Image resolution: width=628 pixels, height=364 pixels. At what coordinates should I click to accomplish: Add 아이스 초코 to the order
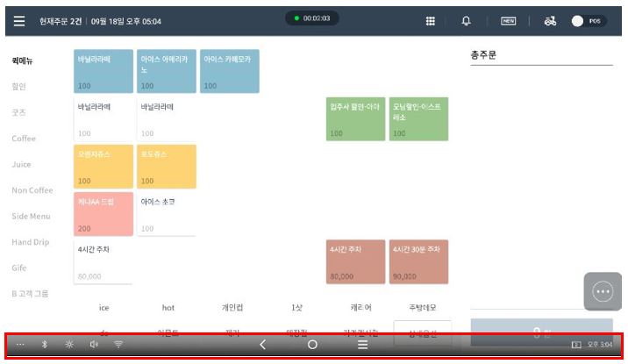point(167,214)
